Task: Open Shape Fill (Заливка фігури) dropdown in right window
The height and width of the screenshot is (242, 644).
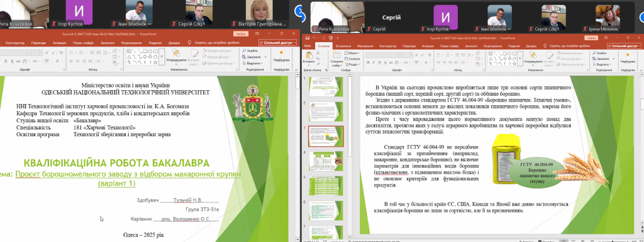Action: pos(570,53)
